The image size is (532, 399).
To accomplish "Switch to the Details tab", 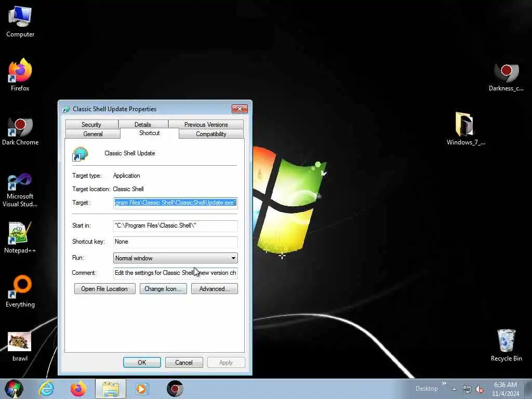I will coord(142,125).
